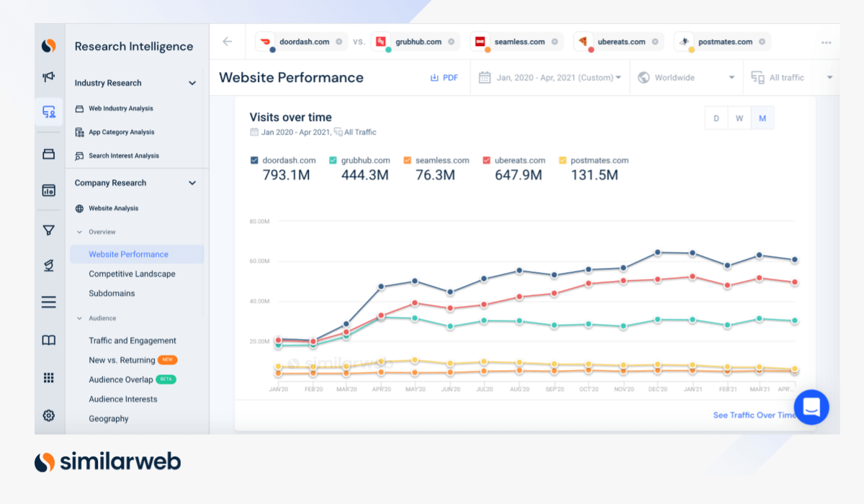Click the doordash.com Apr'21 data point
This screenshot has width=864, height=504.
pyautogui.click(x=794, y=260)
